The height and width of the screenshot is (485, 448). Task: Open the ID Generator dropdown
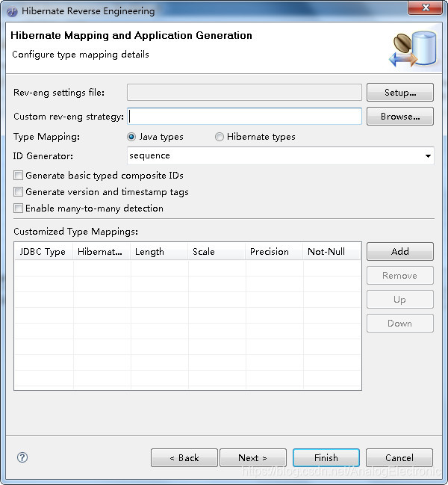click(x=280, y=155)
